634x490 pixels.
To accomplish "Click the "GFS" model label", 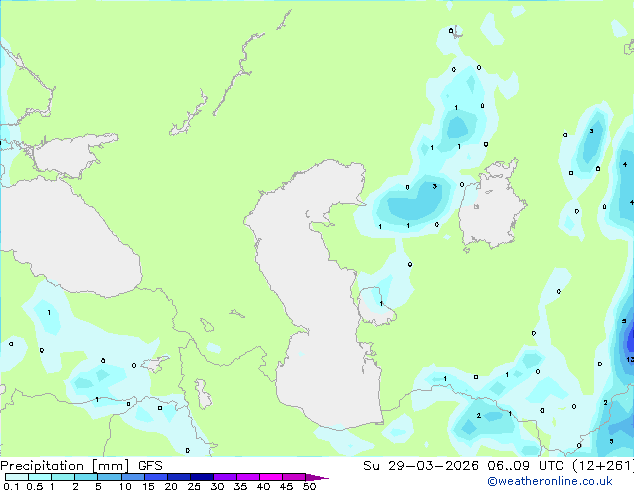I will [150, 466].
